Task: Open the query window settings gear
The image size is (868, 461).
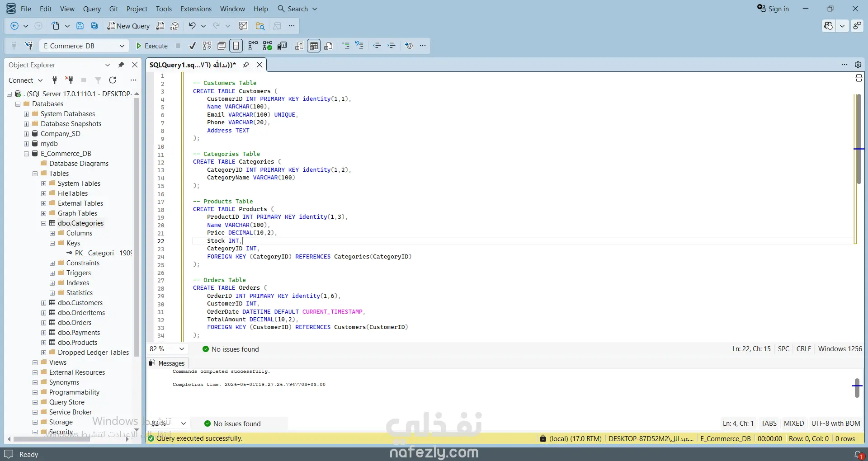Action: click(x=858, y=65)
